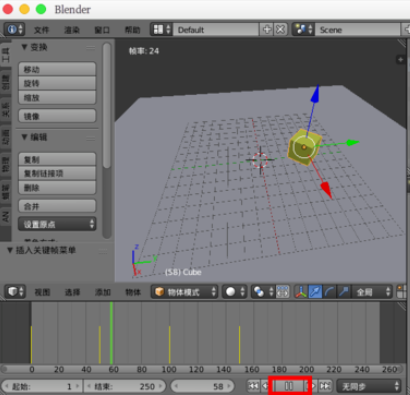The height and width of the screenshot is (395, 410).
Task: Open the 物体模式 mode dropdown
Action: pyautogui.click(x=184, y=292)
